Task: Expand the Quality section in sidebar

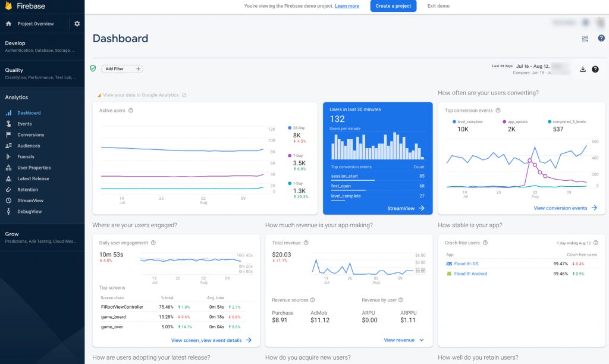Action: [x=42, y=73]
